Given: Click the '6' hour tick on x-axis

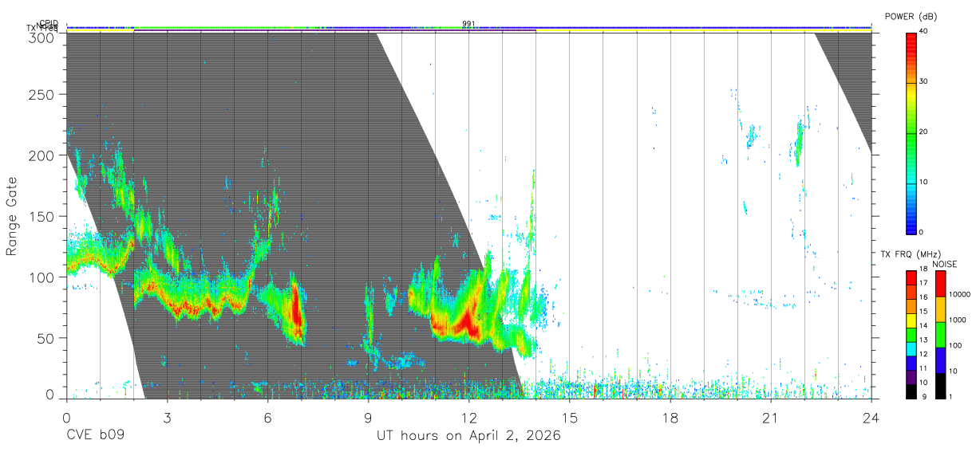Looking at the screenshot, I should point(267,419).
